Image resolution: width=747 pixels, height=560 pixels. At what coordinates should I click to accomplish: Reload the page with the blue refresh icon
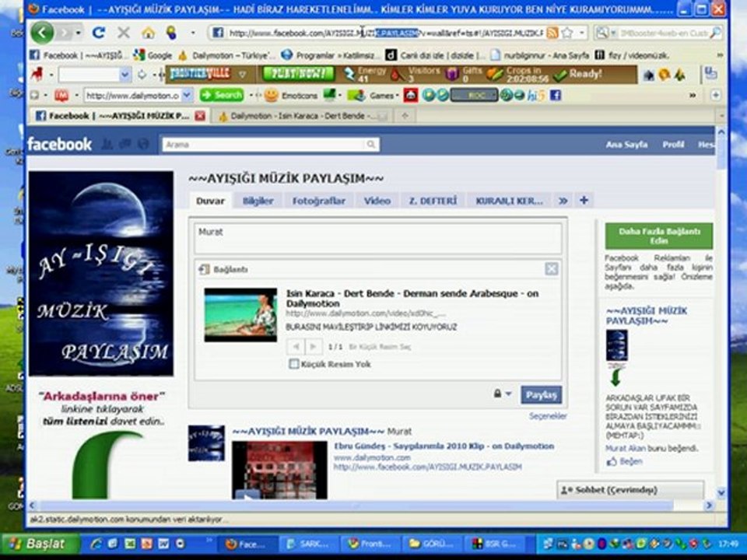click(99, 33)
